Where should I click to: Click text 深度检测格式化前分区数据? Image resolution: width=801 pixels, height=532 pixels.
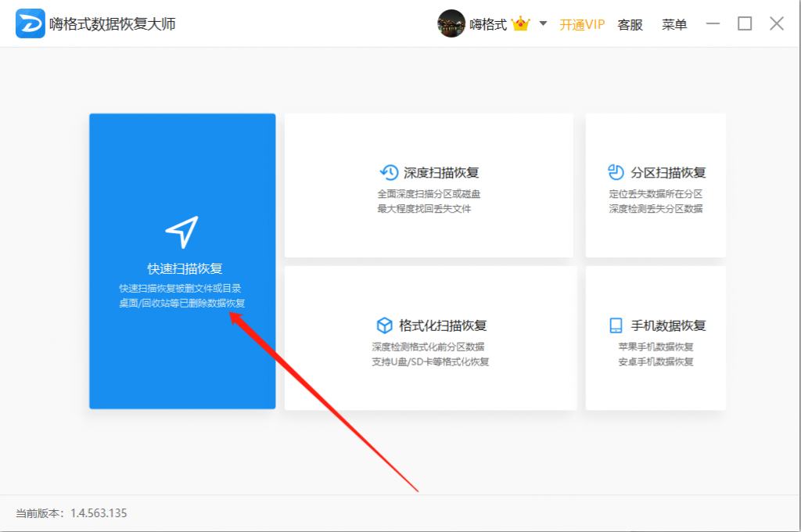(x=428, y=347)
